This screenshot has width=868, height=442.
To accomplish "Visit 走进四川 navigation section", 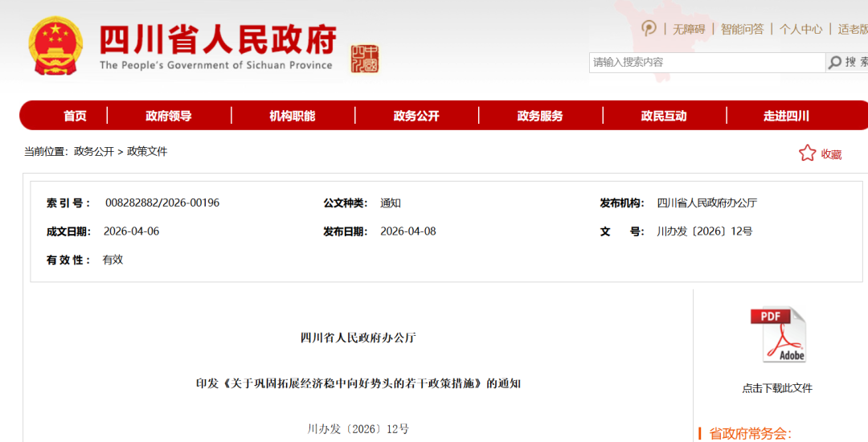I will pos(786,116).
